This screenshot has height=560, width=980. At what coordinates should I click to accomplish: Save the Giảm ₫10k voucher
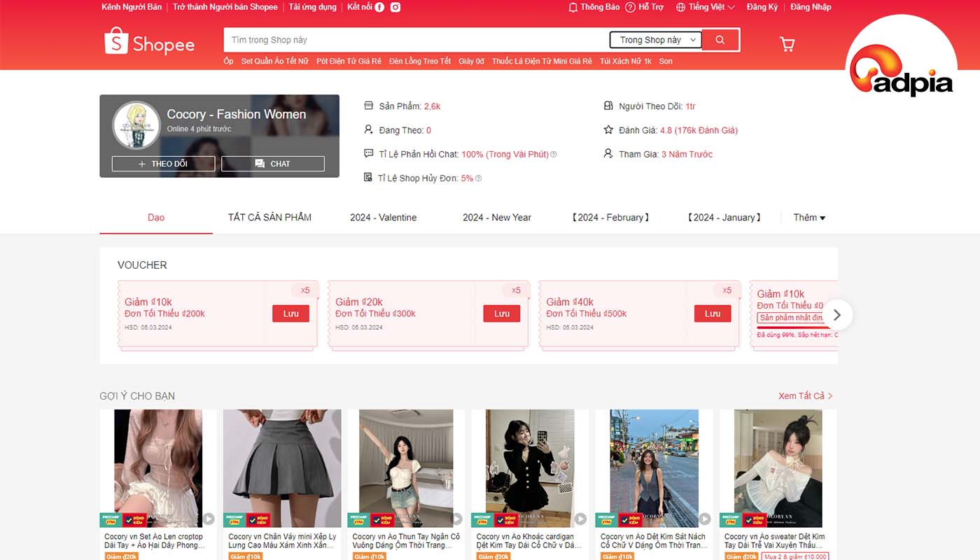(290, 314)
